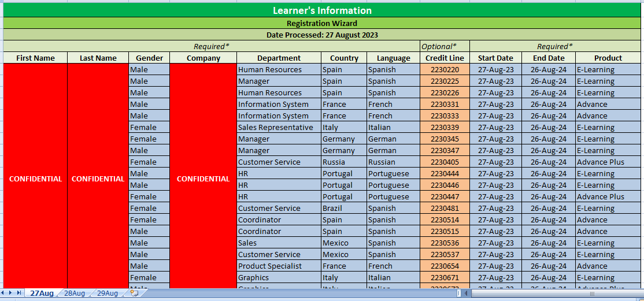Select the Product Specialist department cell
Viewport: 644px width, 301px height.
click(279, 266)
